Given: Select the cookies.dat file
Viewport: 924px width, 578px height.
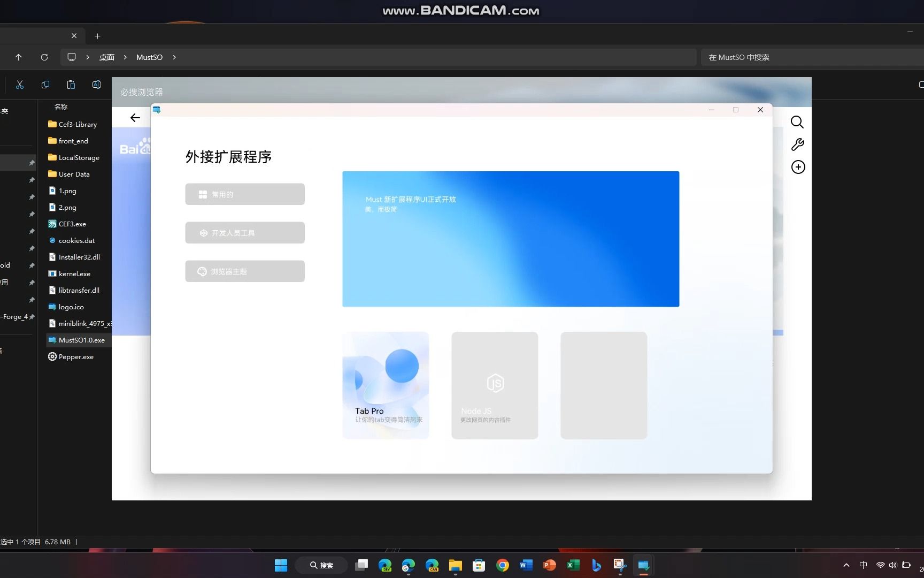Looking at the screenshot, I should (x=71, y=240).
